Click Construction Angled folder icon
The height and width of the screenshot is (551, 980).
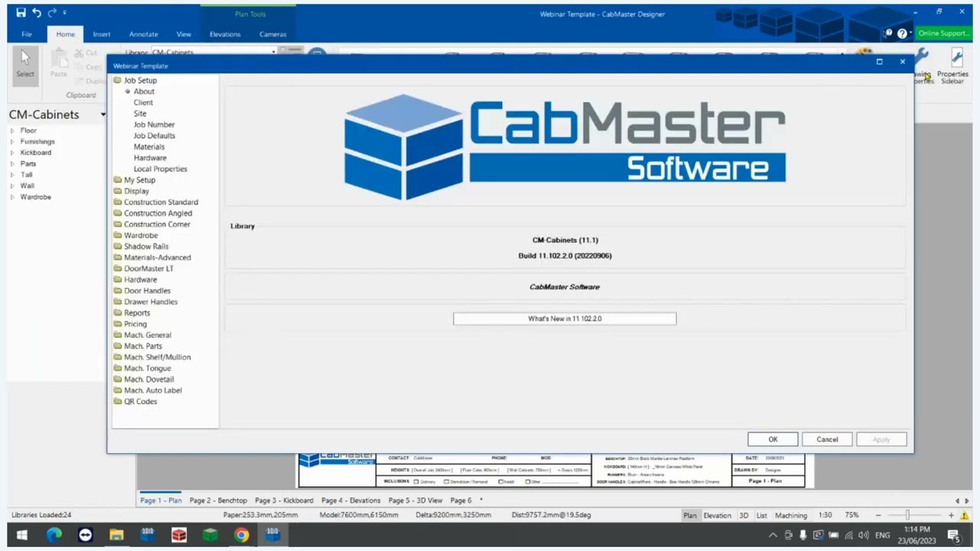point(118,214)
